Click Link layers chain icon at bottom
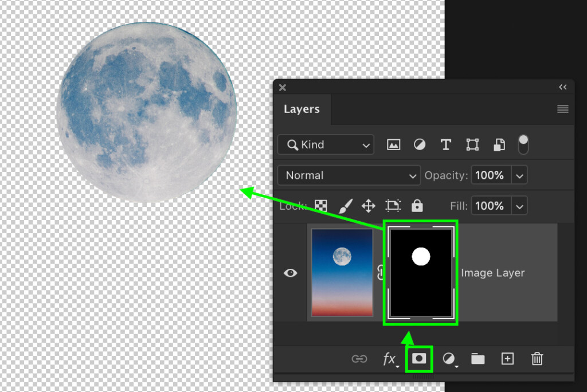This screenshot has height=392, width=587. 359,359
